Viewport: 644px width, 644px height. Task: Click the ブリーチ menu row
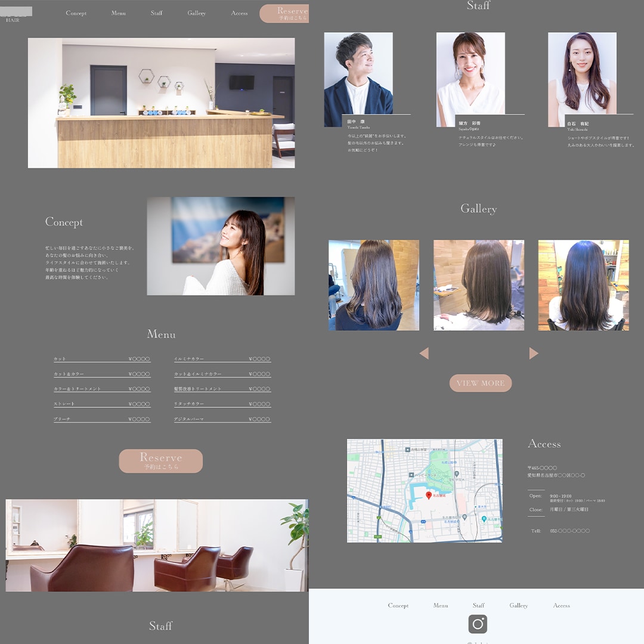click(102, 419)
